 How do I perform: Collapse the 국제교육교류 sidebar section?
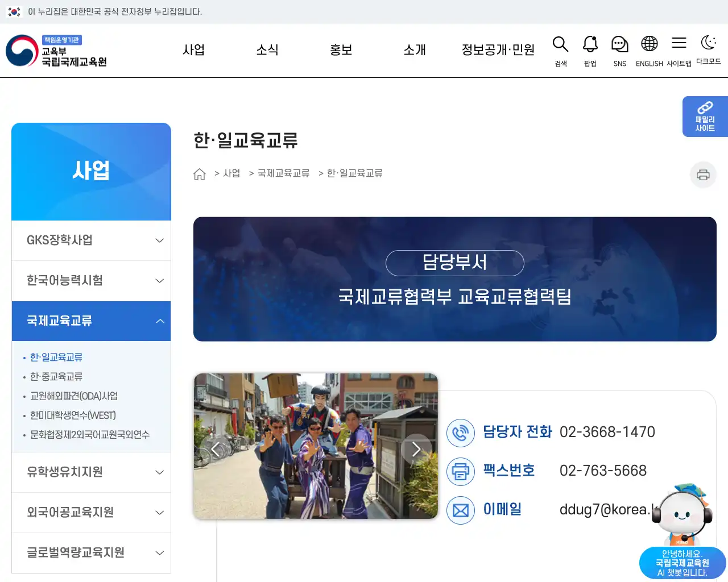(x=91, y=321)
